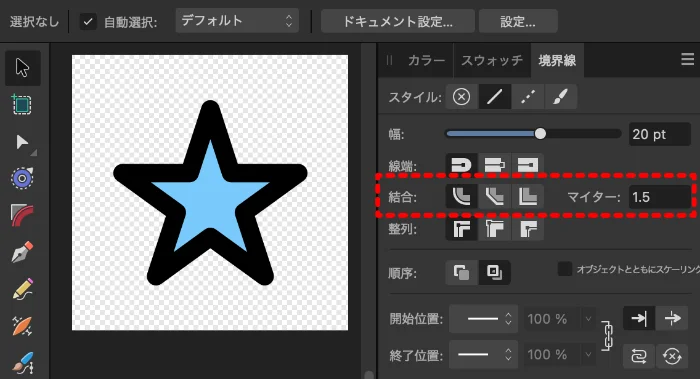
Task: Toggle link between start and end scale
Action: tap(608, 336)
